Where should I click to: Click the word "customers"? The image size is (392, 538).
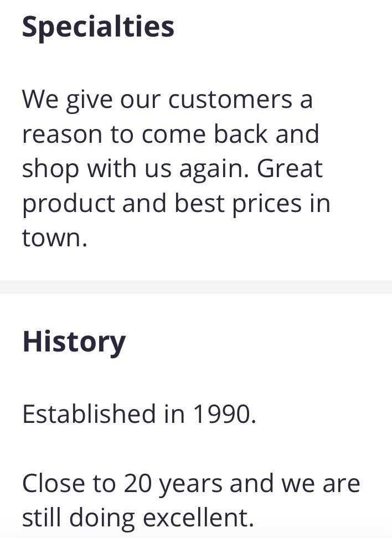(230, 100)
